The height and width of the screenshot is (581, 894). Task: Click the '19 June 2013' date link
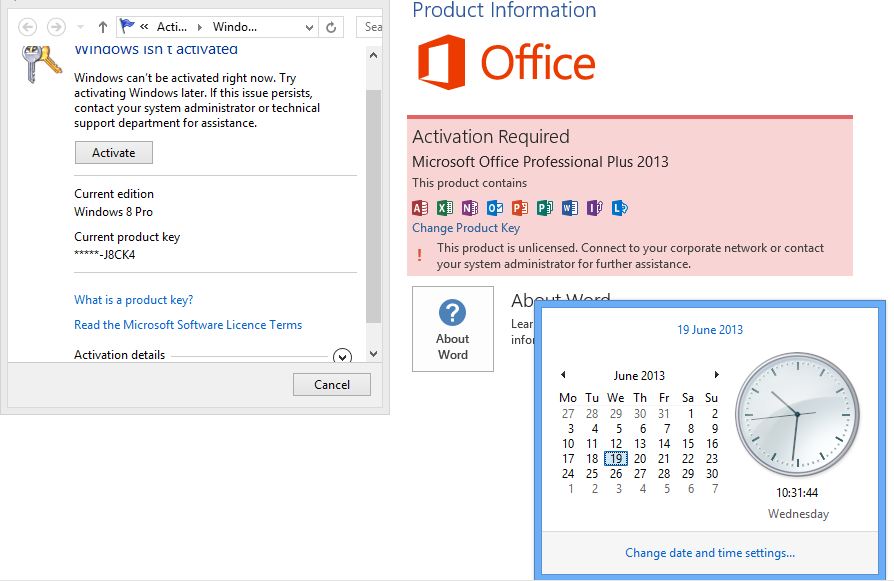(710, 330)
